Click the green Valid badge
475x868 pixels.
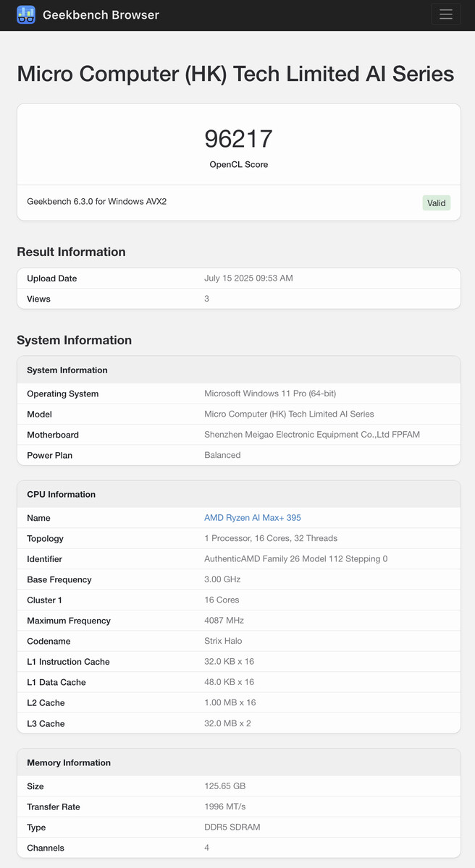(x=437, y=203)
